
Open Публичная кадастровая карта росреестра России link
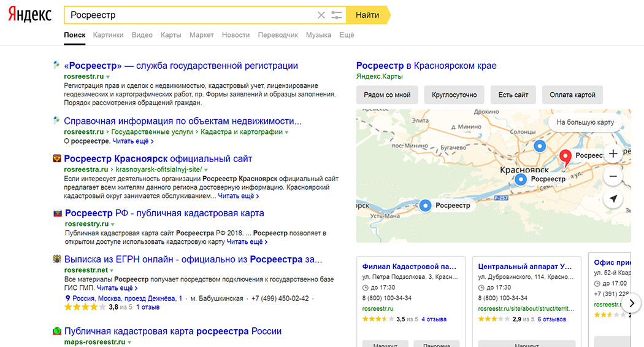tap(173, 332)
